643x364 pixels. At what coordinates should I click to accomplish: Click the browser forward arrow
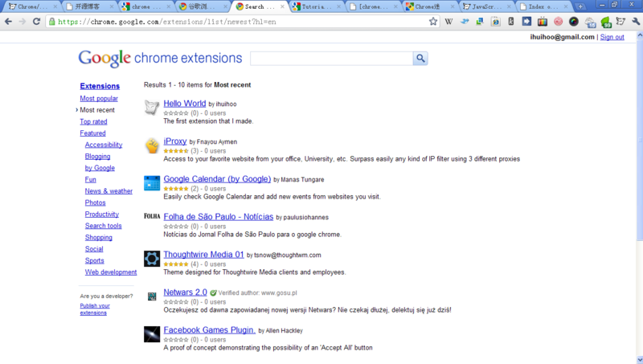point(23,22)
